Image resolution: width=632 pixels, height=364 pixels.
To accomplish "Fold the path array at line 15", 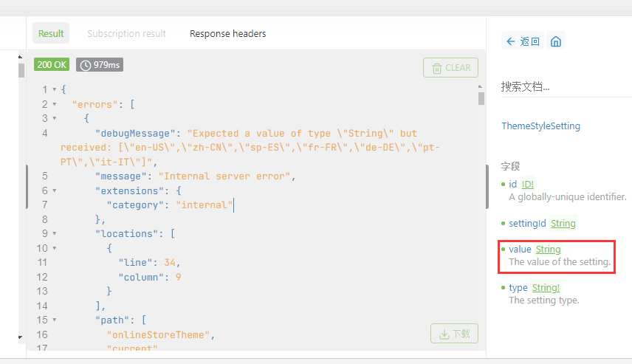I will pyautogui.click(x=55, y=320).
